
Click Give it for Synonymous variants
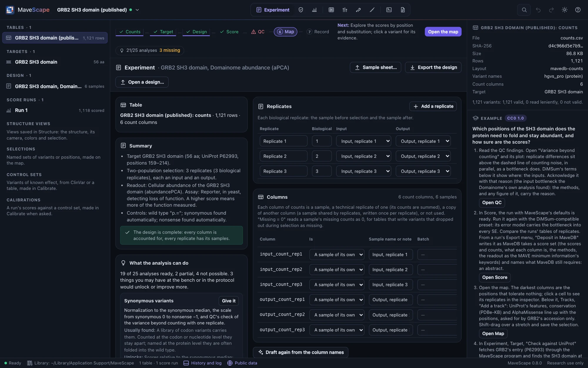tap(228, 301)
